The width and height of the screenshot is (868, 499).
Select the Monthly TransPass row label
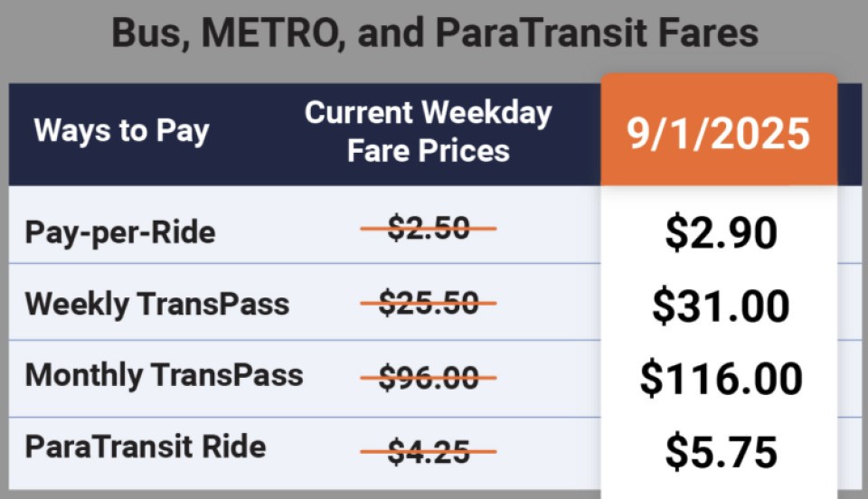[164, 374]
